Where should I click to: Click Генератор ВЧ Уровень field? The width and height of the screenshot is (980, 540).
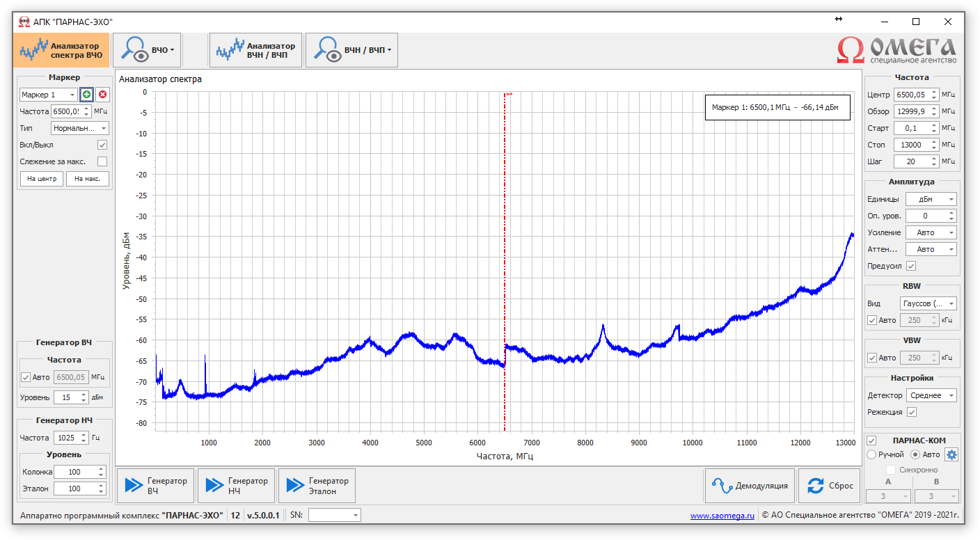72,397
